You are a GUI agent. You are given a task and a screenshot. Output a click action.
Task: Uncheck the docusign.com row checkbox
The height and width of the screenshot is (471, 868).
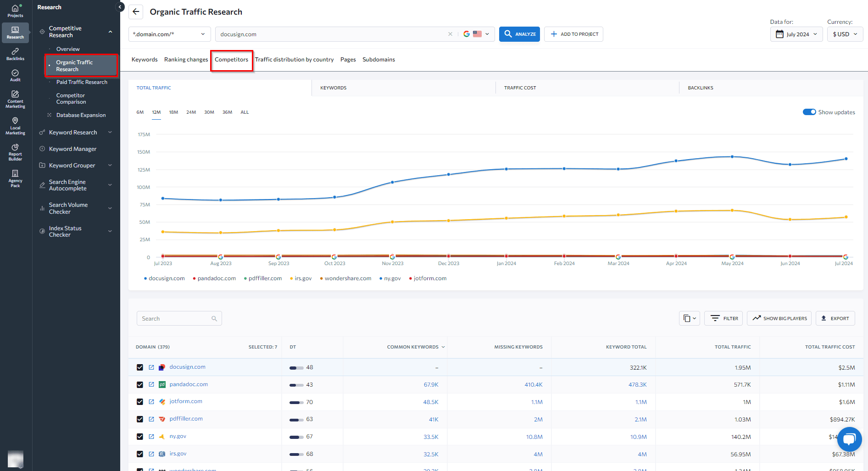coord(140,367)
